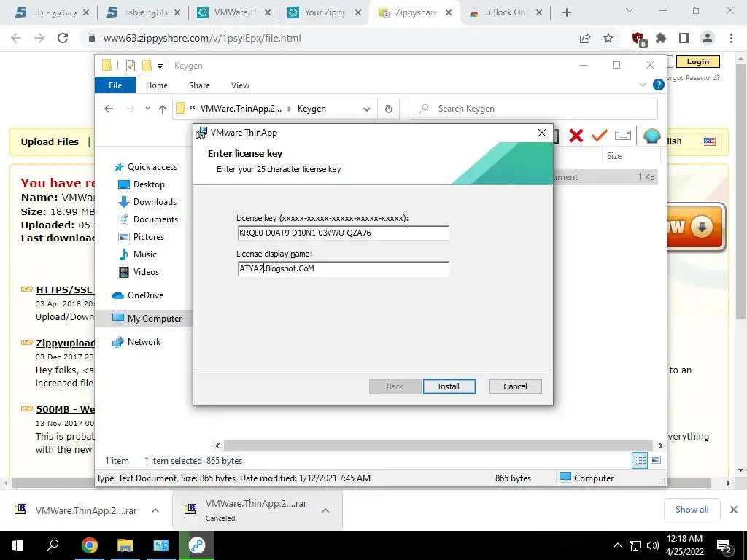Expand the Explorer ribbon chevron
Image resolution: width=747 pixels, height=560 pixels.
642,85
